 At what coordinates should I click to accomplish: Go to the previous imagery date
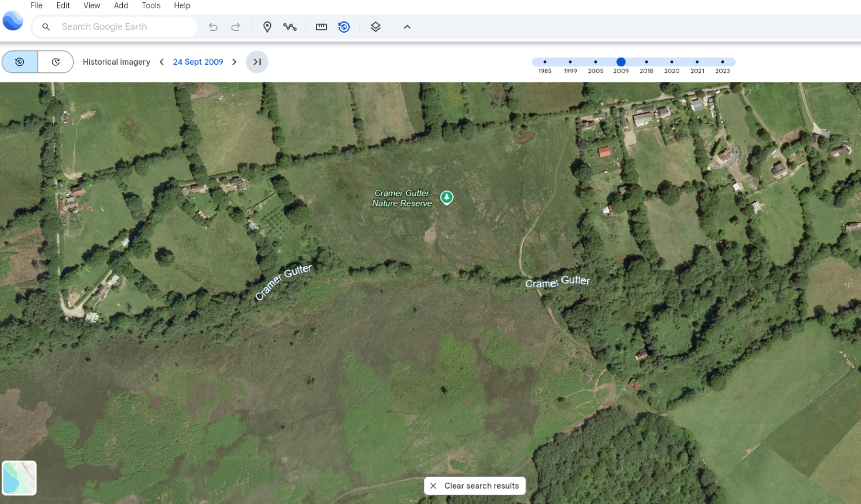162,62
